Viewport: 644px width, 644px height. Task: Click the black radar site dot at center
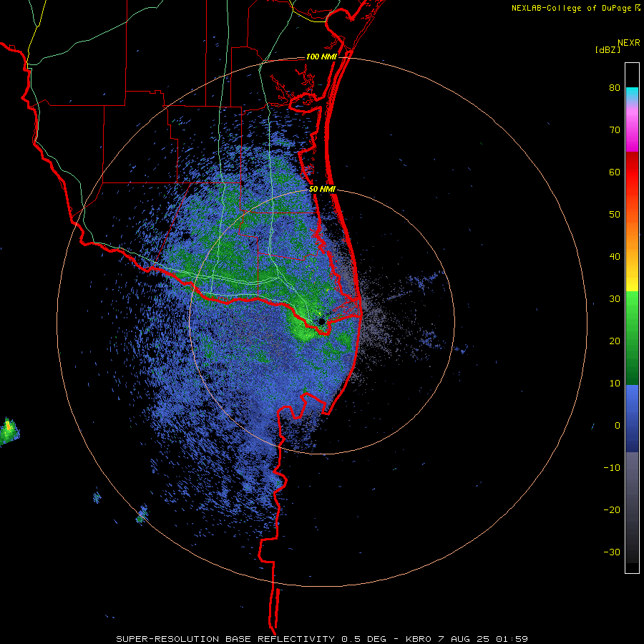[x=321, y=321]
